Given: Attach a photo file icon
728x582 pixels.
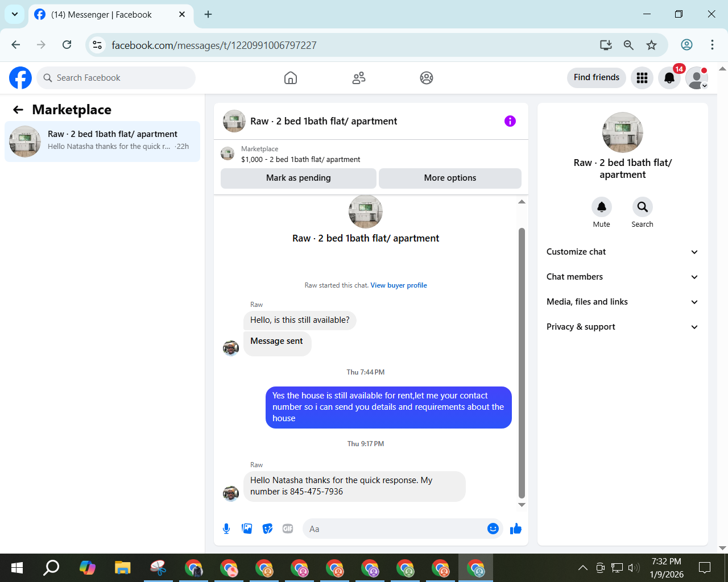Looking at the screenshot, I should point(247,529).
